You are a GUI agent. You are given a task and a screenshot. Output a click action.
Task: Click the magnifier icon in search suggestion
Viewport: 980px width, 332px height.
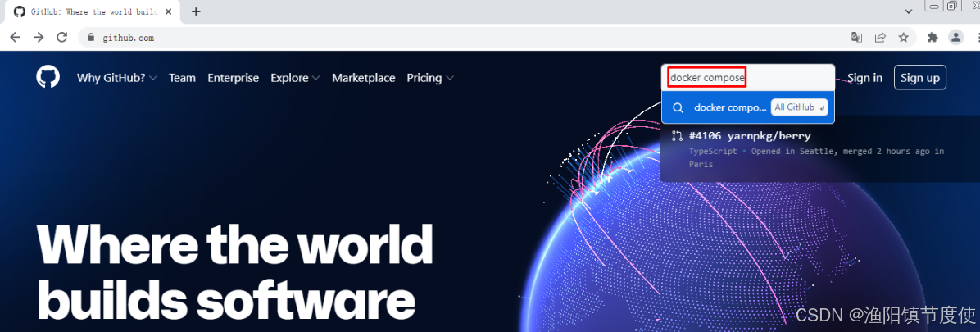[x=678, y=107]
